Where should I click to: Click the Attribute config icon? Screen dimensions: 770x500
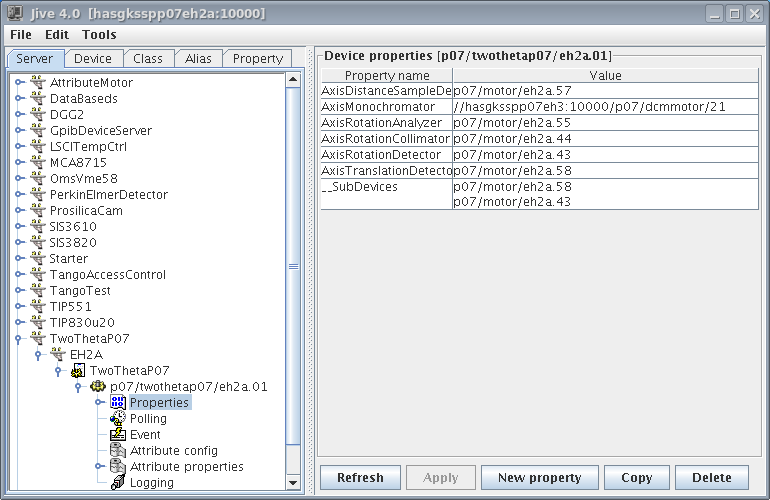click(x=118, y=450)
